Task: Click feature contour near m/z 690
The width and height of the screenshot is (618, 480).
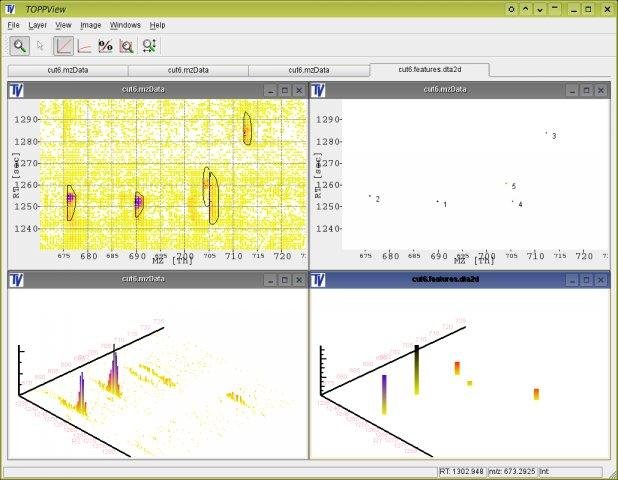Action: pos(139,205)
